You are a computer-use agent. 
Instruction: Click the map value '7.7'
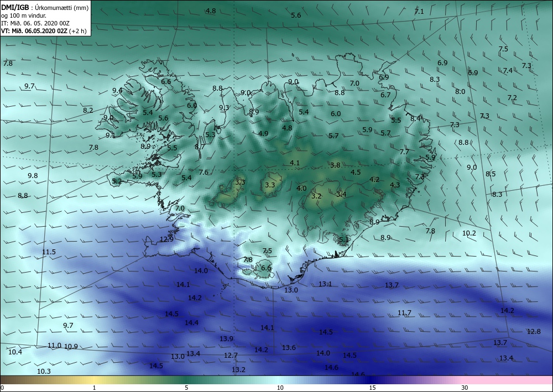coord(404,151)
